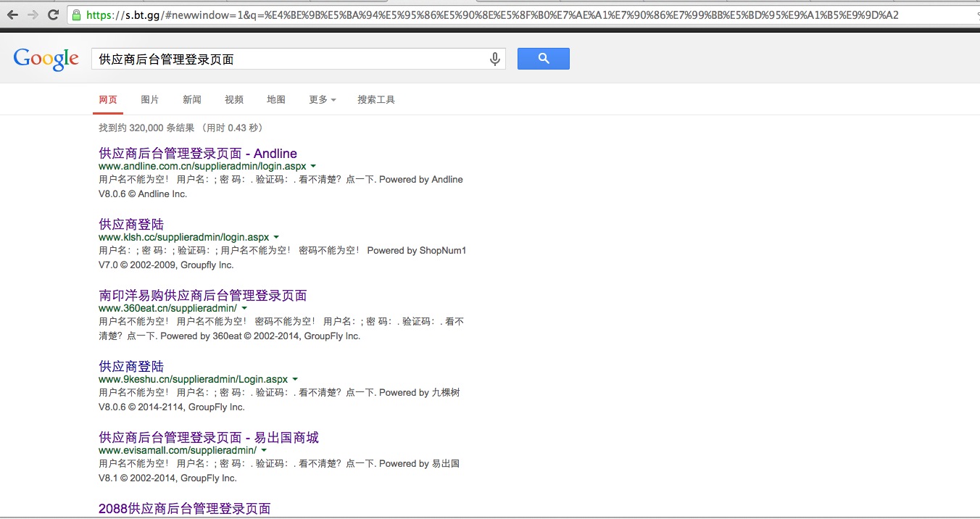The image size is (980, 519).
Task: Click the blue magnifier search button
Action: point(543,59)
